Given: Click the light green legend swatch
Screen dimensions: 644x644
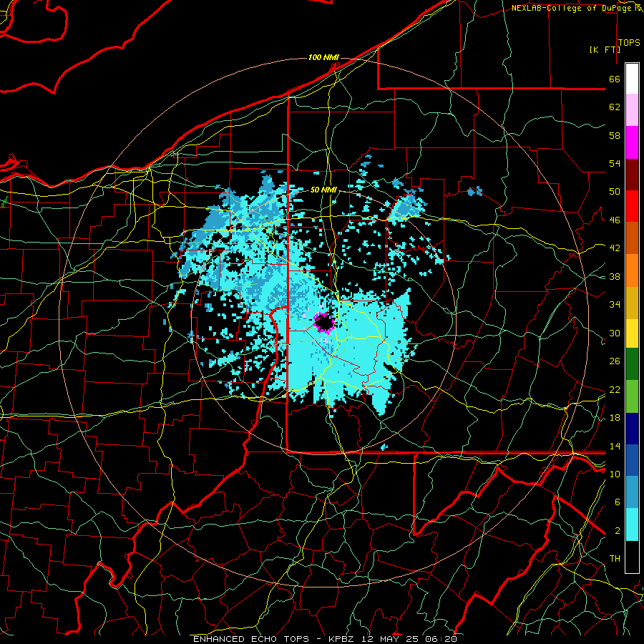Looking at the screenshot, I should coord(632,396).
